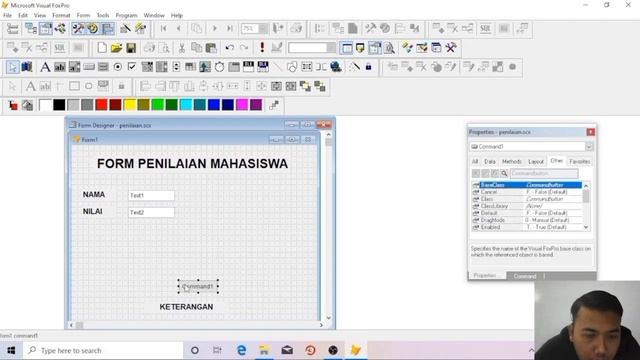Close the Properties window
640x360 pixels.
coord(591,132)
